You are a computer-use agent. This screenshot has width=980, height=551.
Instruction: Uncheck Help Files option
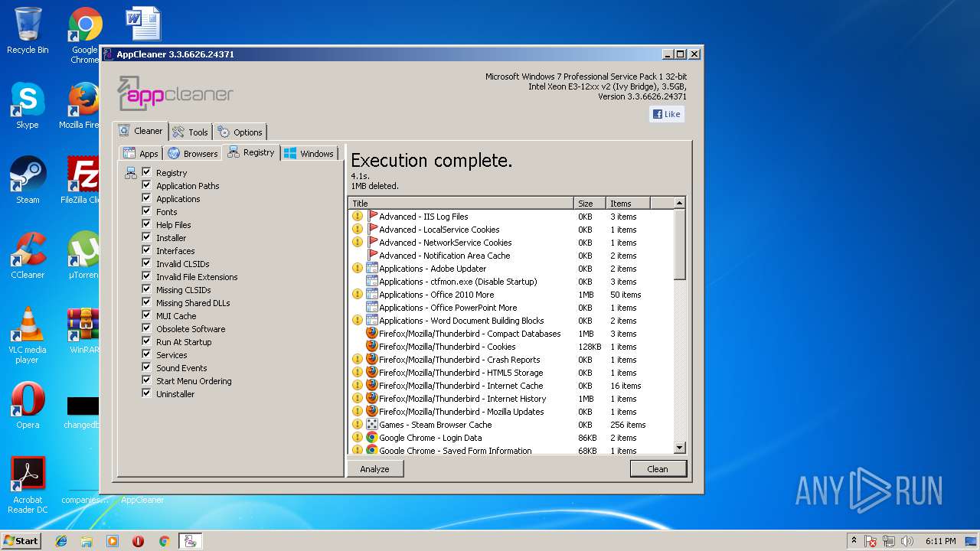click(146, 224)
